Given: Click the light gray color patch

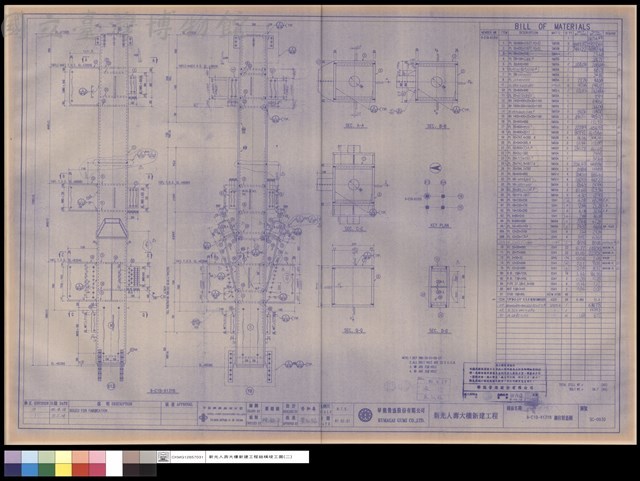Looking at the screenshot, I should point(148,457).
